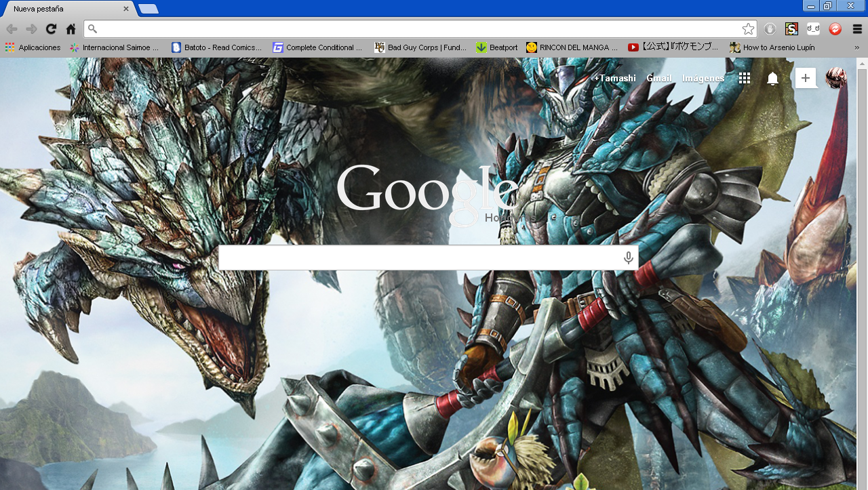The height and width of the screenshot is (490, 868).
Task: Open the YouTube ポケモン bookmark
Action: 673,47
